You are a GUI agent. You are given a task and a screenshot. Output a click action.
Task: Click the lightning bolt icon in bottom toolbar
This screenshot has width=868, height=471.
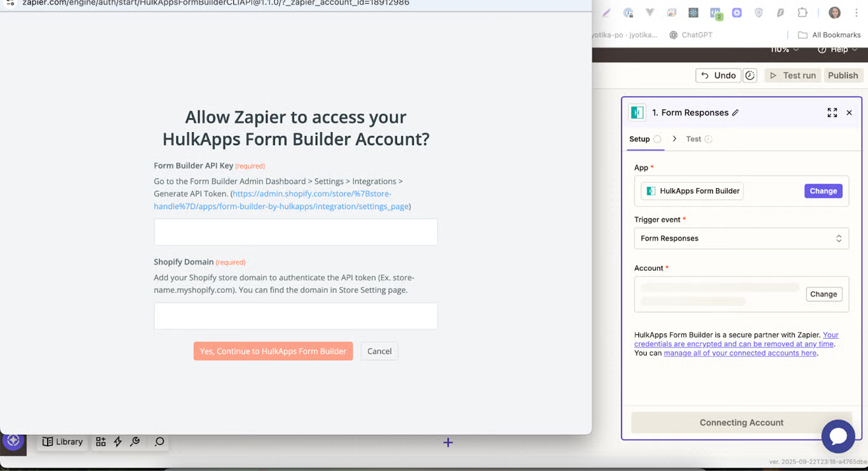(x=118, y=442)
